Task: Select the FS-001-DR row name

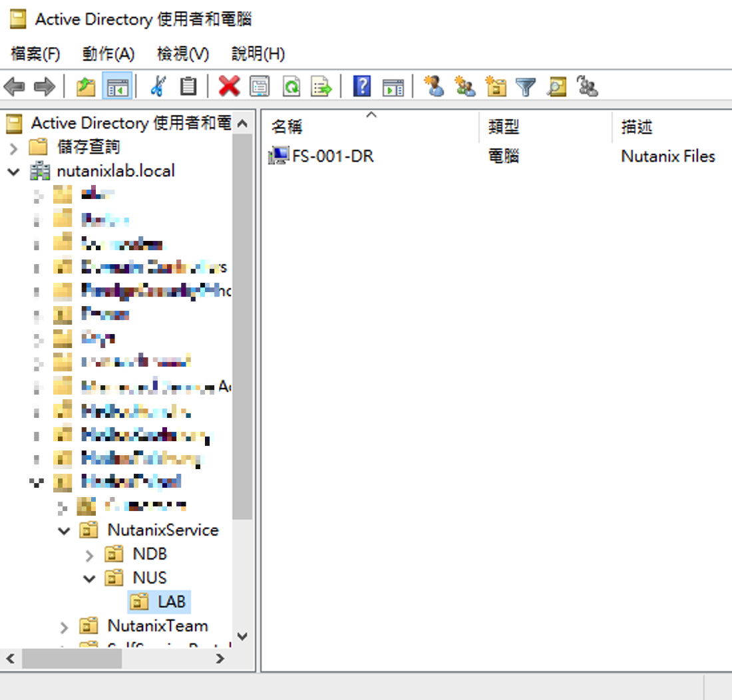Action: click(333, 156)
